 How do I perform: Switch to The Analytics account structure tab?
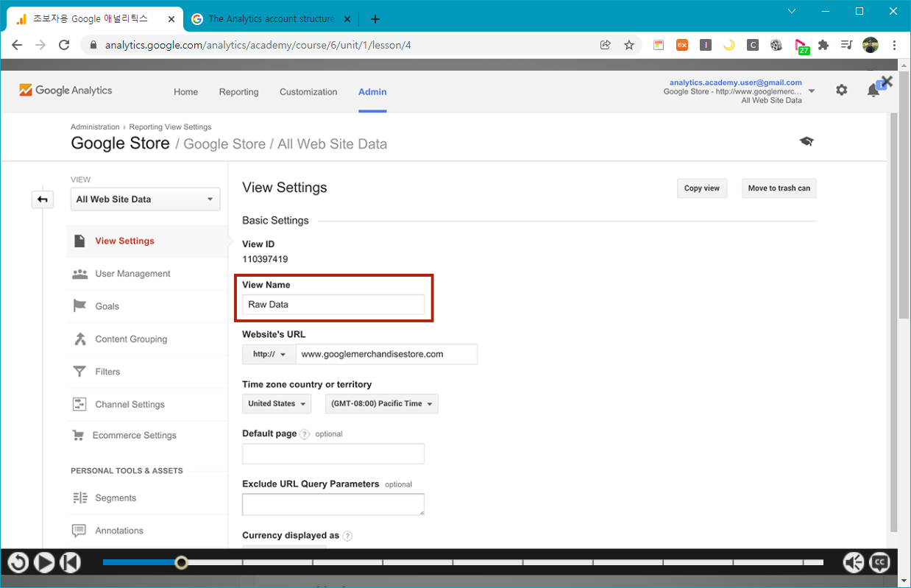(271, 18)
